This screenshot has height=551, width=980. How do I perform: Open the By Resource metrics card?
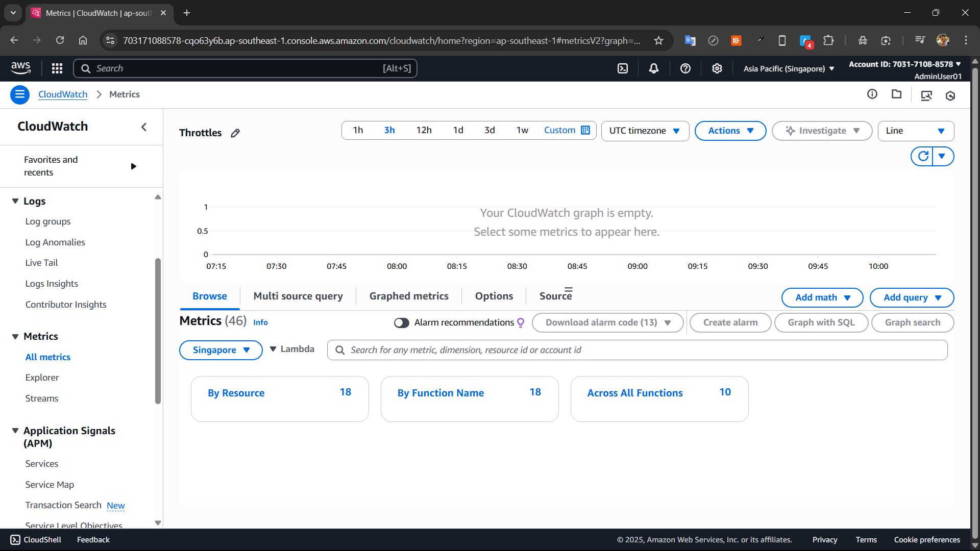(280, 399)
